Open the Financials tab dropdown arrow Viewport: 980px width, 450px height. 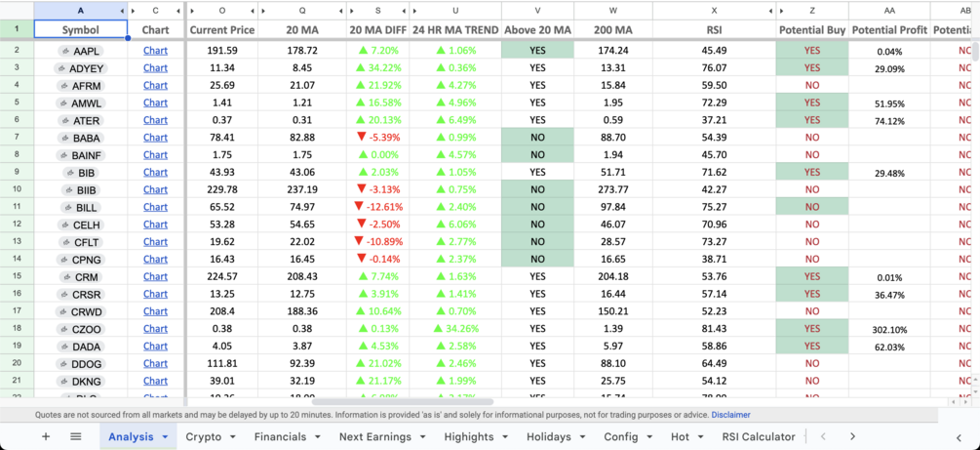click(x=318, y=437)
